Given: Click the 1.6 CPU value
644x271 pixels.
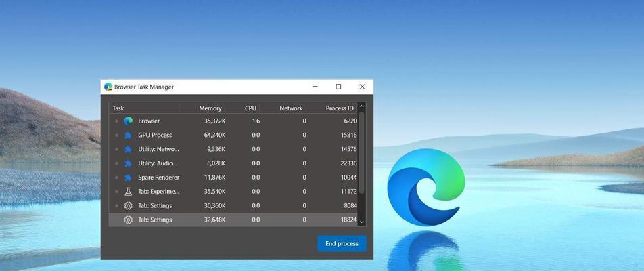Looking at the screenshot, I should tap(256, 121).
